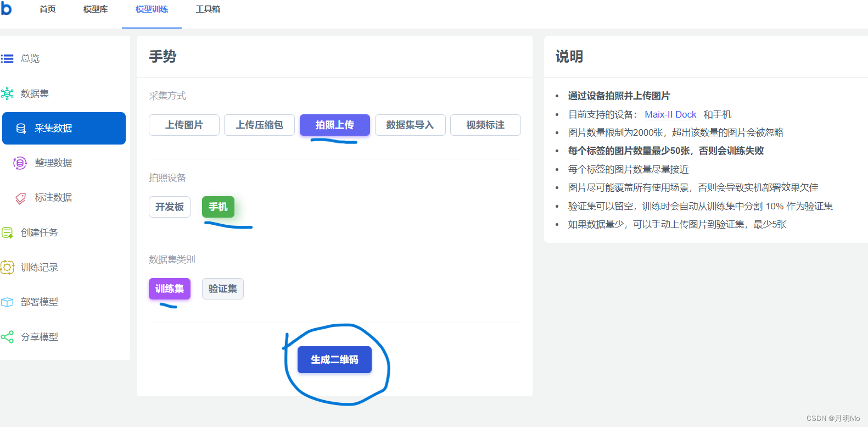Open the 工具箱 nav item

(208, 9)
